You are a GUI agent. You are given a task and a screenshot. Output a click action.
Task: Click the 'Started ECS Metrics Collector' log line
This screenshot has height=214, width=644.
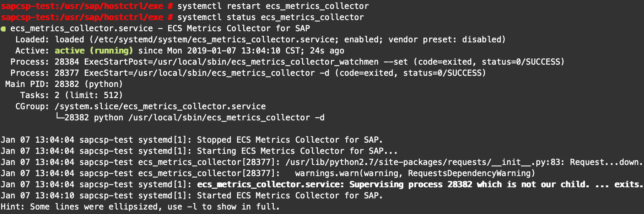click(x=192, y=195)
